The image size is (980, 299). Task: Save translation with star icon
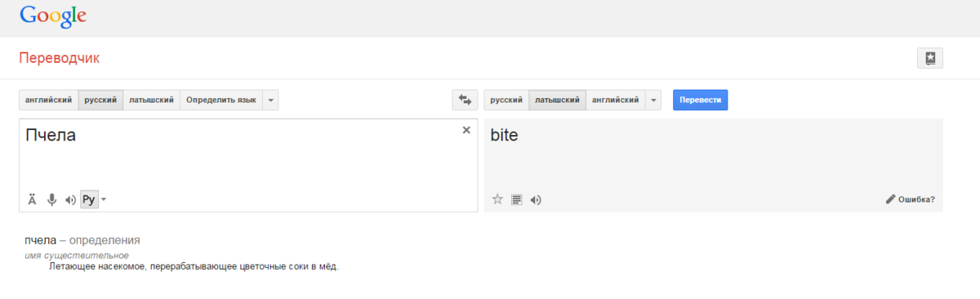point(497,199)
